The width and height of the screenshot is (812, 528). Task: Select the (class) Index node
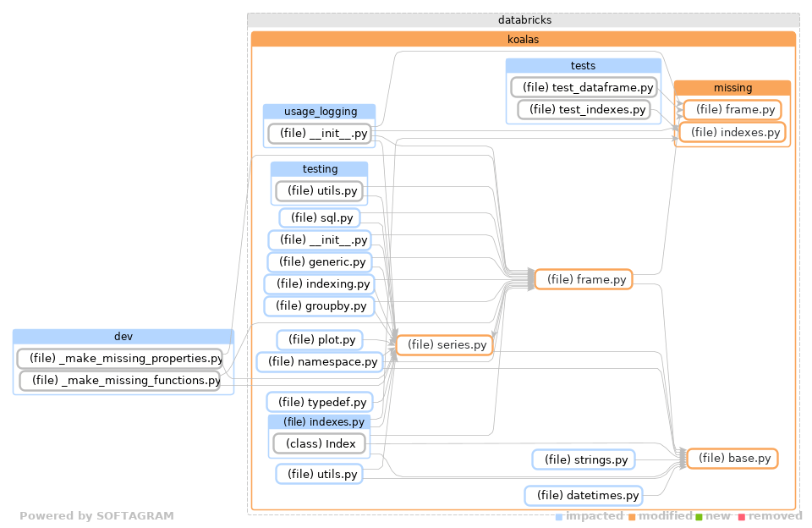tap(319, 443)
